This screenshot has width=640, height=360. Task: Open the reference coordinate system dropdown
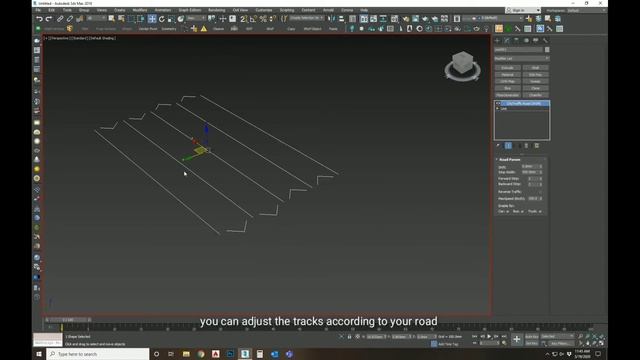196,18
